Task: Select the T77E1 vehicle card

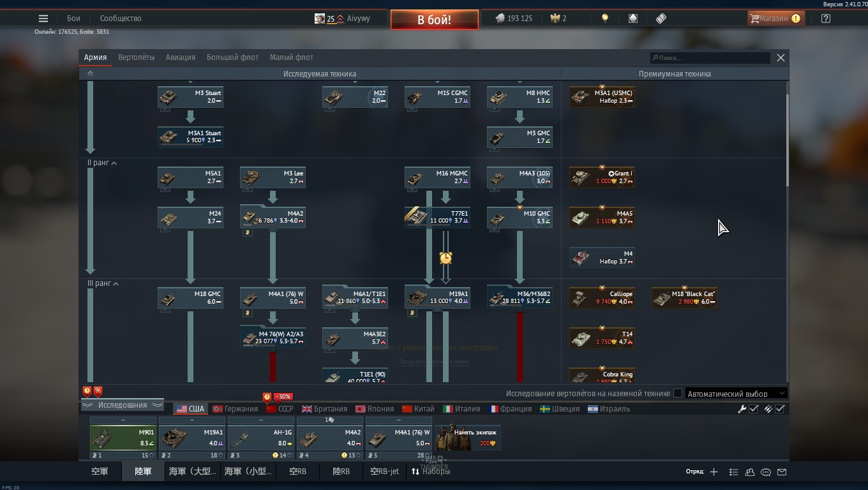Action: pos(437,218)
